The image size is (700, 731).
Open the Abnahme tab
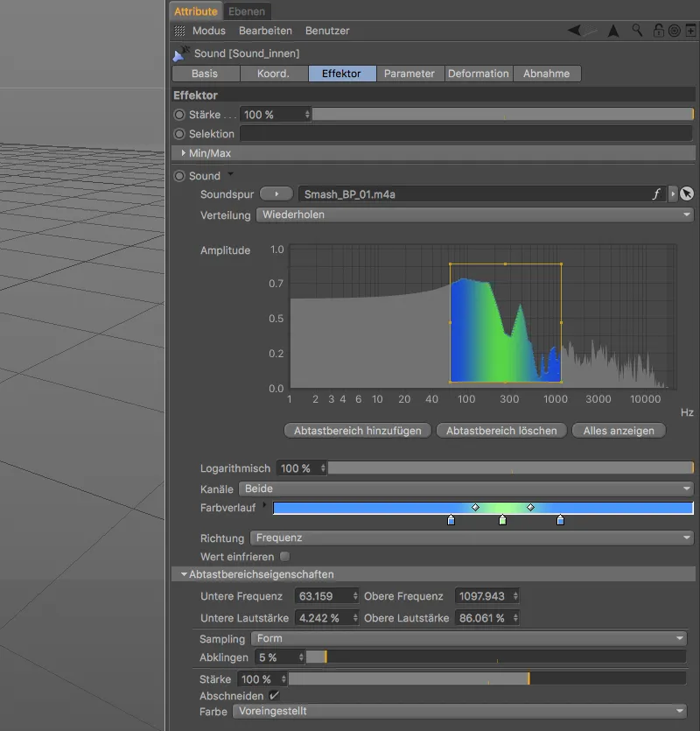tap(547, 74)
